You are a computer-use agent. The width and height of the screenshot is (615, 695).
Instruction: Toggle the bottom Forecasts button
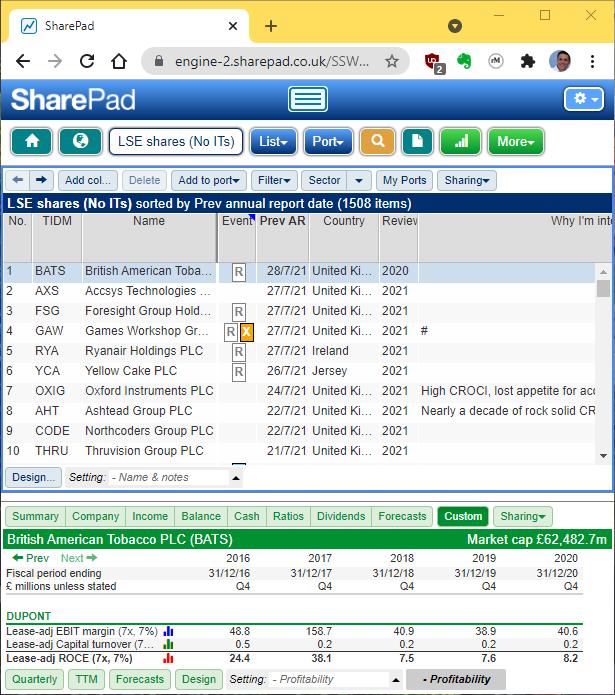click(x=140, y=679)
